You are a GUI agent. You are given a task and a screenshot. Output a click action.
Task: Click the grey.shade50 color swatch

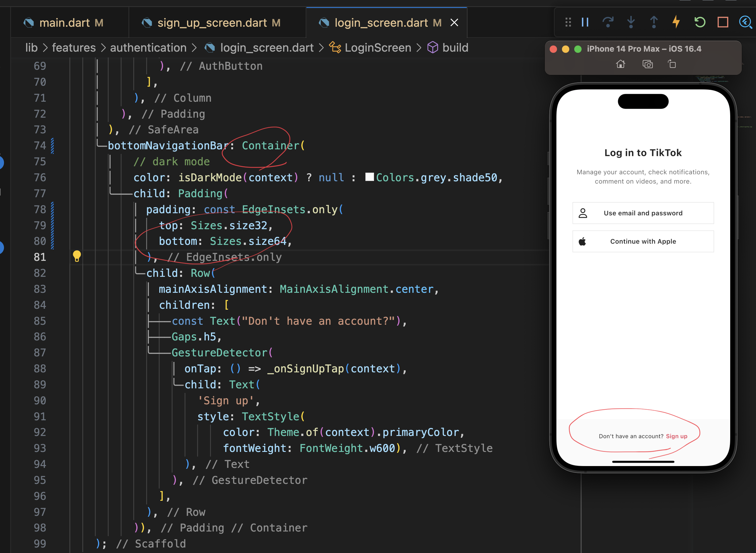click(369, 177)
